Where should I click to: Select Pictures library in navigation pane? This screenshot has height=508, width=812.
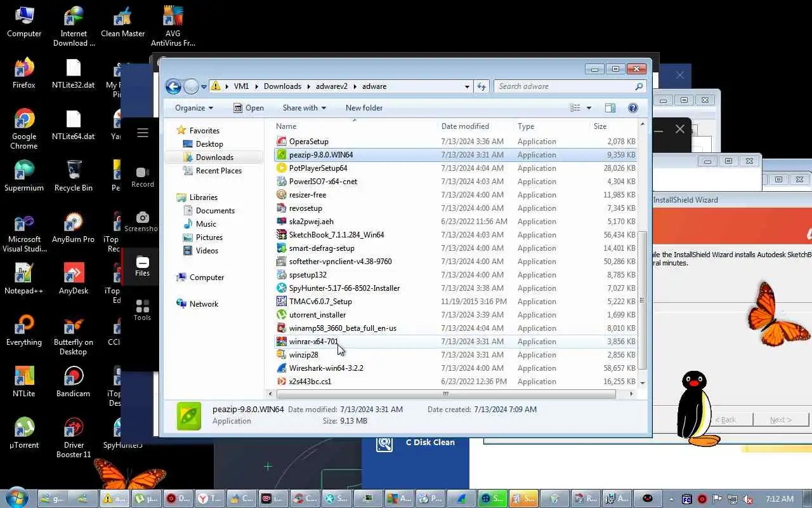[209, 237]
